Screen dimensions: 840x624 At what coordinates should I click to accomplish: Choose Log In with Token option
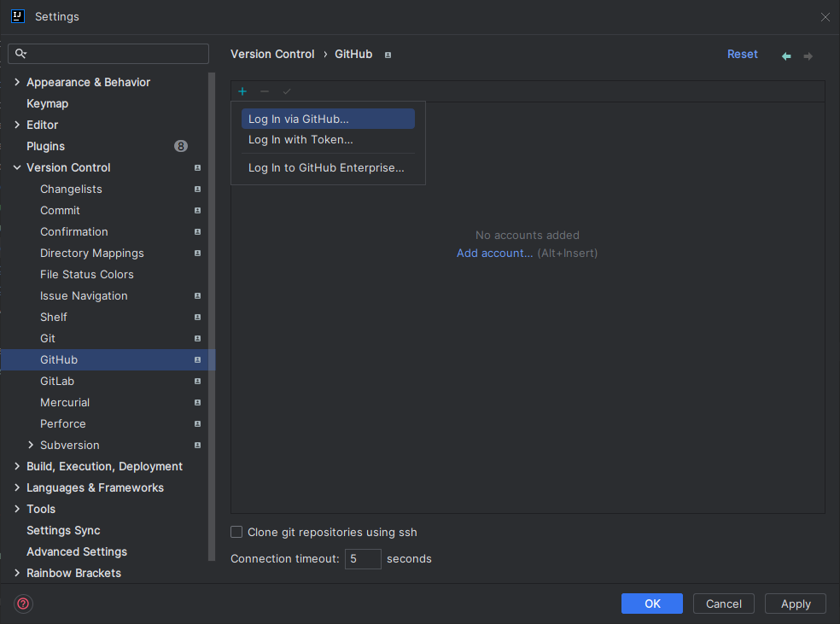click(328, 140)
